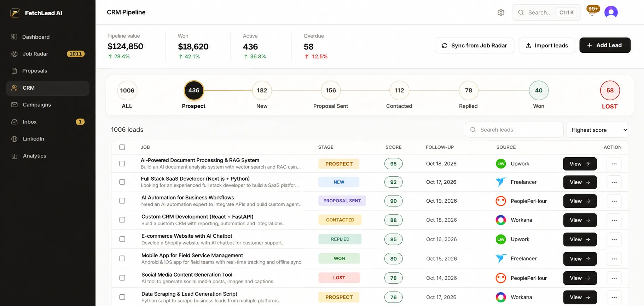The width and height of the screenshot is (644, 306).
Task: Open the three-dot menu for AI-Powered Document Processing
Action: pyautogui.click(x=614, y=164)
